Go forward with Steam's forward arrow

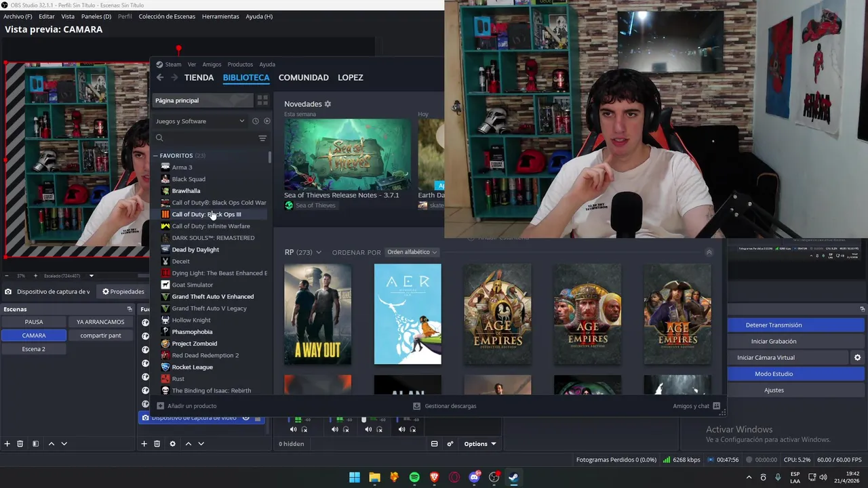[x=174, y=77]
